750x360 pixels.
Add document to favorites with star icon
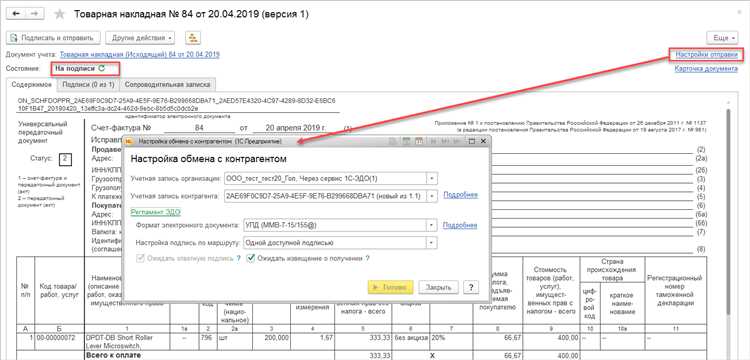click(60, 14)
